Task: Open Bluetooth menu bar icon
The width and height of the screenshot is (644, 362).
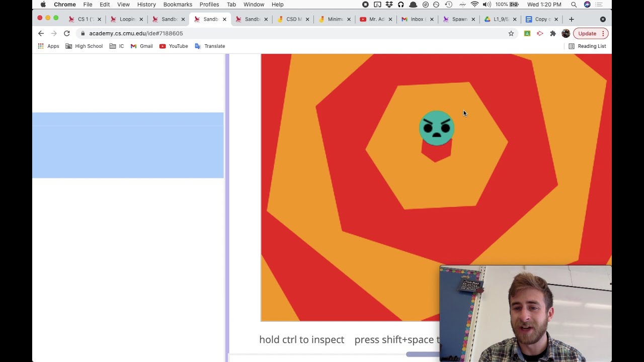Action: click(462, 5)
